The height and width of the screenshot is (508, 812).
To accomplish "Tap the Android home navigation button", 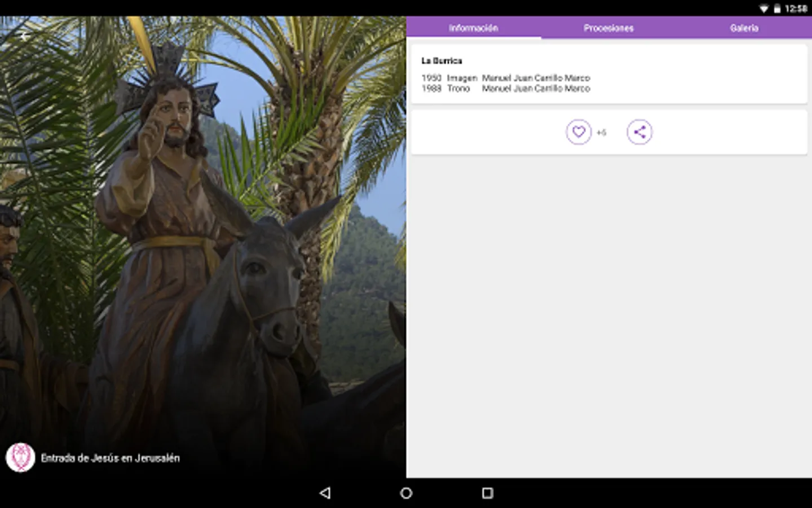I will (x=406, y=493).
